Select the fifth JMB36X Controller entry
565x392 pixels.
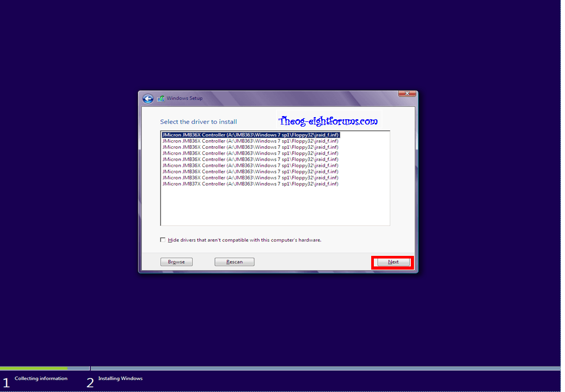250,159
